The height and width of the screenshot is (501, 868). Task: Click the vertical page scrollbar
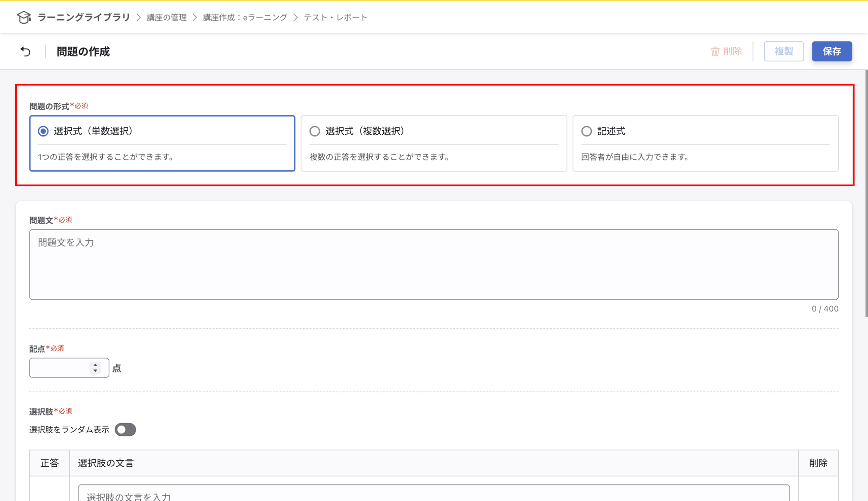866,193
